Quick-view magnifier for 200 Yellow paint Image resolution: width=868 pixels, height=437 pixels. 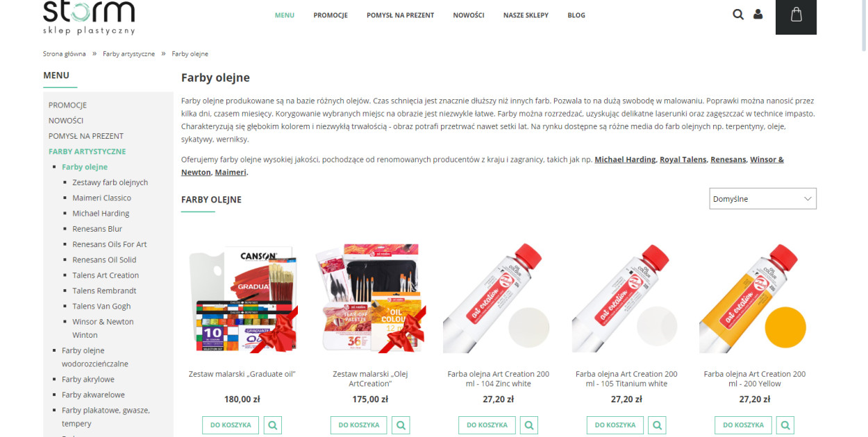[x=785, y=425]
